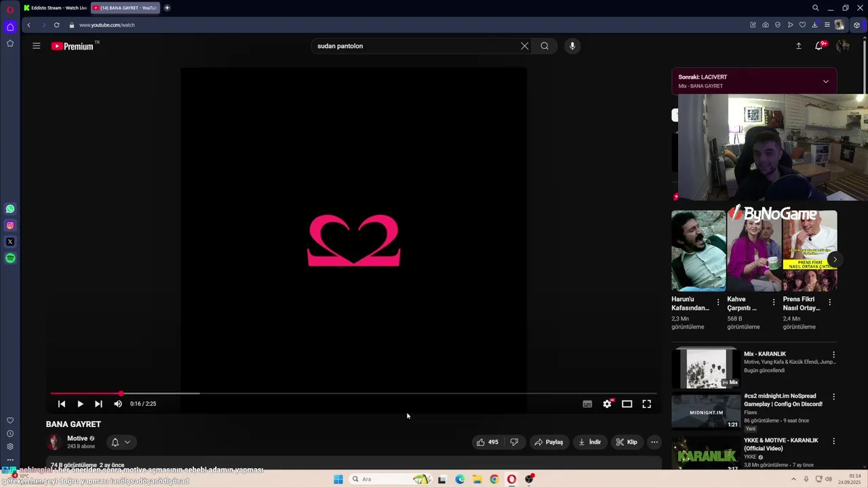The width and height of the screenshot is (868, 488).
Task: Open Opera easy setup sliders icon
Action: (x=827, y=25)
